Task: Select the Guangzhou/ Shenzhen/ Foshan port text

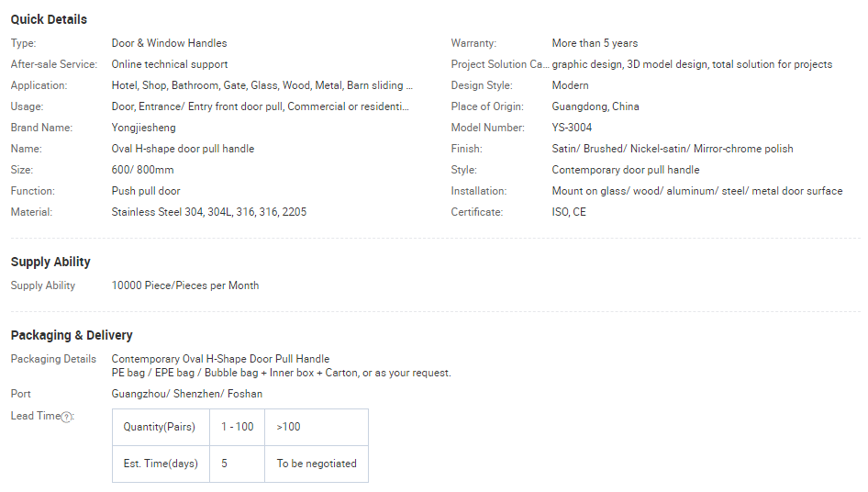Action: [x=186, y=394]
